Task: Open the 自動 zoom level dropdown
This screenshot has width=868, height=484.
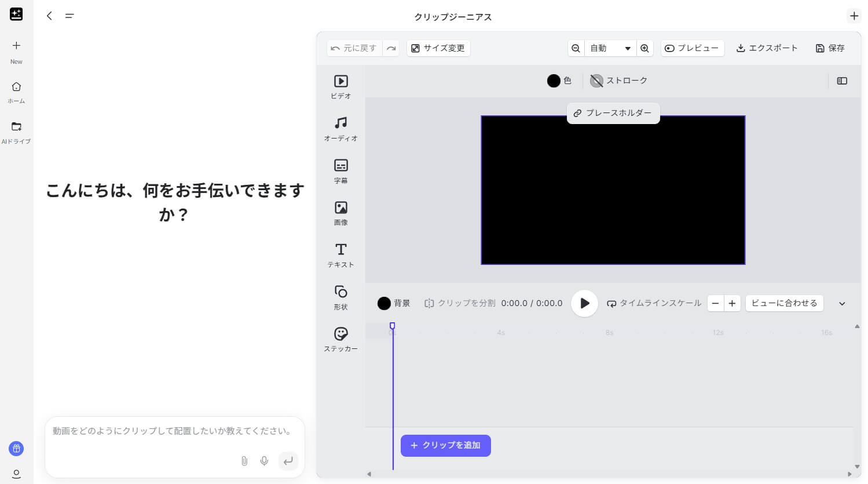Action: click(x=610, y=48)
